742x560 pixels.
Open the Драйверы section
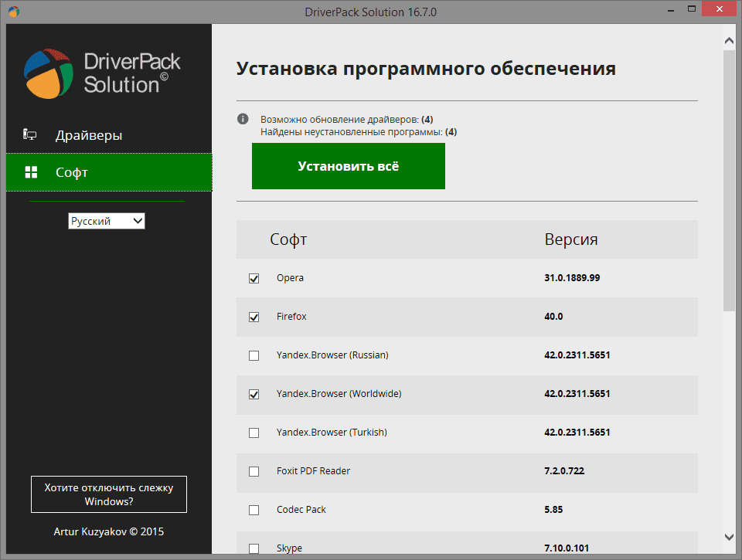pyautogui.click(x=109, y=135)
